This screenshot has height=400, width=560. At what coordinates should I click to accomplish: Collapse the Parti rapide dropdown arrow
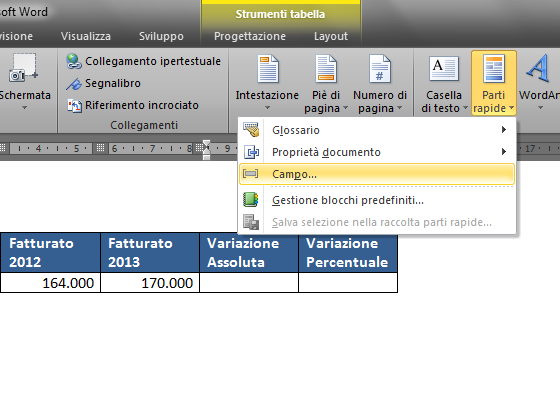(511, 108)
